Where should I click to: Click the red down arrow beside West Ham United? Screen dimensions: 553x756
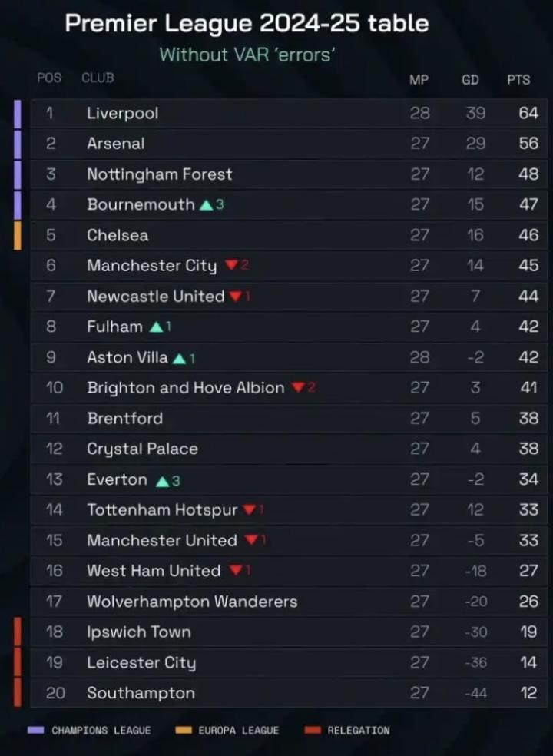click(x=236, y=571)
